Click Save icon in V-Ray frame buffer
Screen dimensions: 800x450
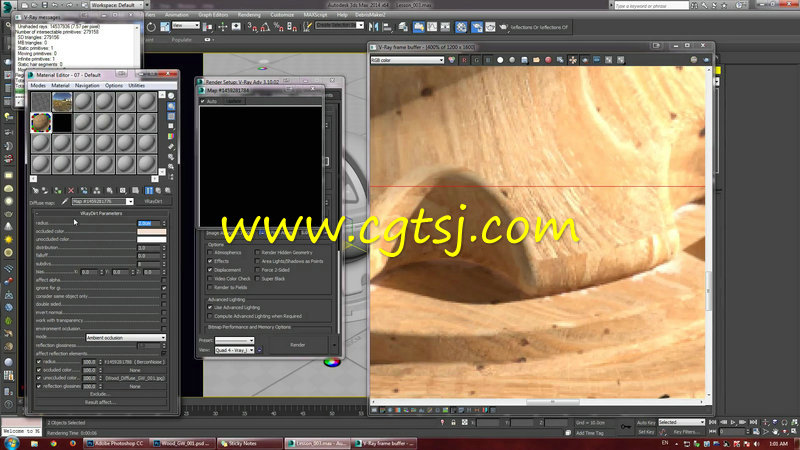coord(524,60)
